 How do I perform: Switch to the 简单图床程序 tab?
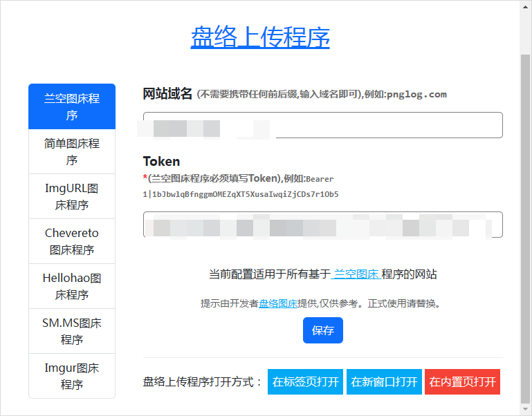[x=72, y=151]
